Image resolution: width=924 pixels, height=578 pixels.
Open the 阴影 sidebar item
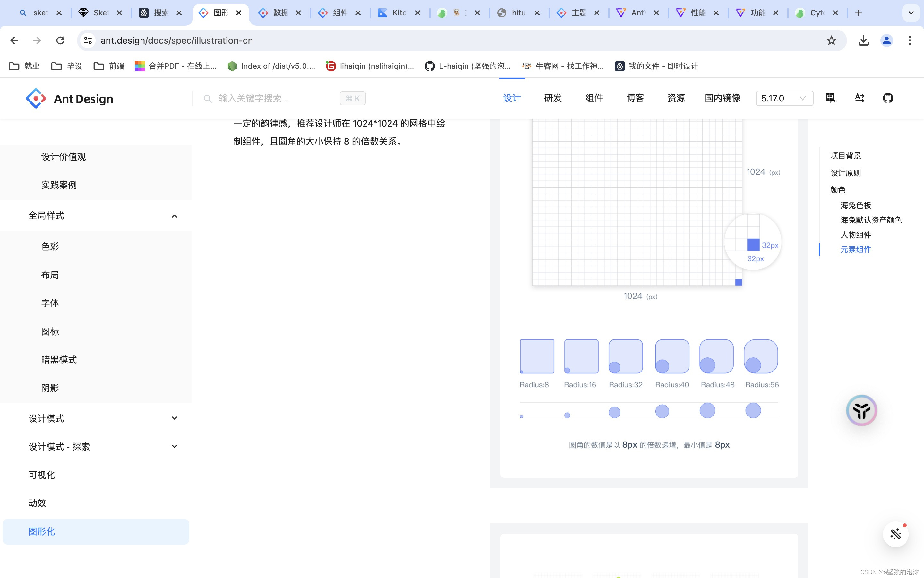click(96, 388)
